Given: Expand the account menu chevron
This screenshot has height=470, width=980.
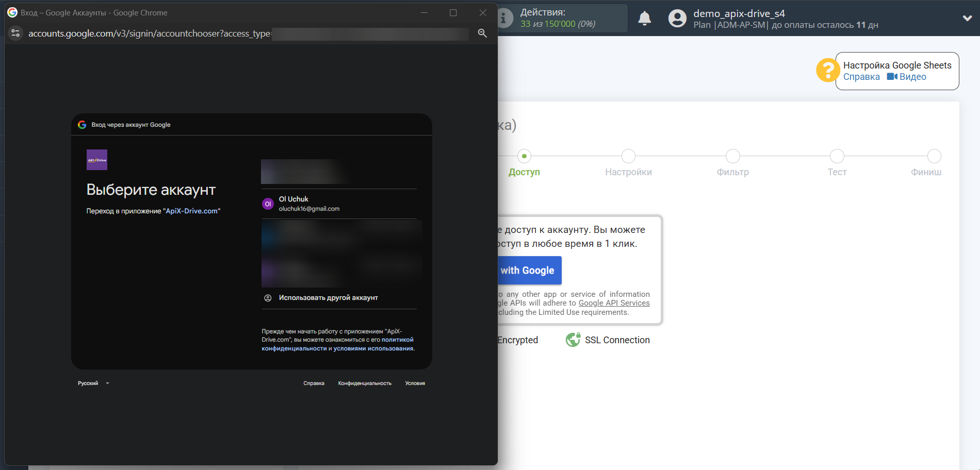Looking at the screenshot, I should click(967, 18).
